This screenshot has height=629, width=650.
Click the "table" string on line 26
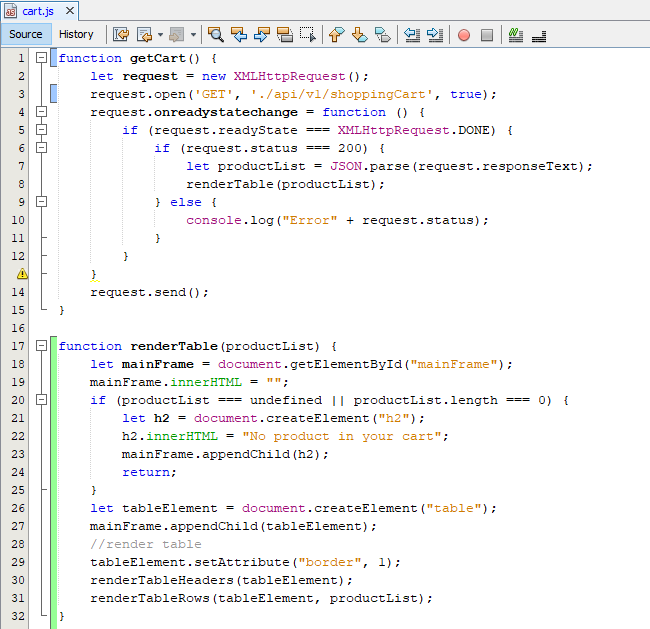point(454,508)
